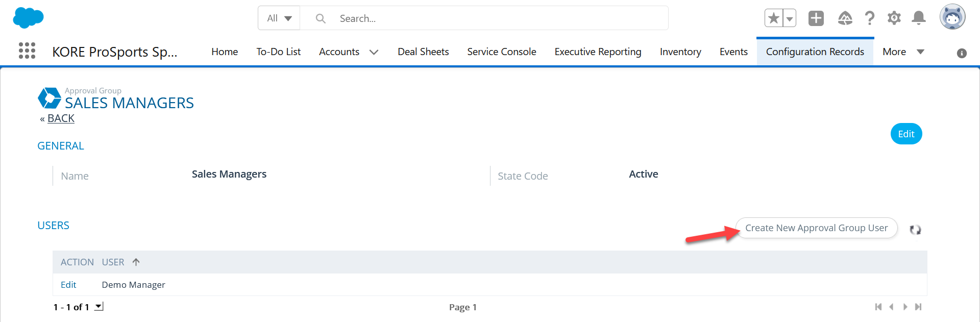This screenshot has height=322, width=980.
Task: Open the To-Do List tab
Action: 278,52
